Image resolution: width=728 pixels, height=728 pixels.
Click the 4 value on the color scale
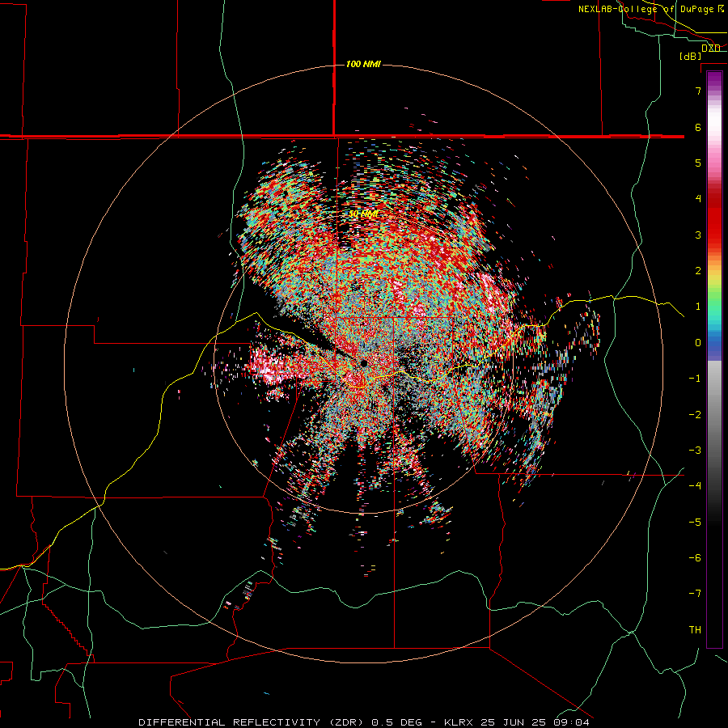[698, 199]
